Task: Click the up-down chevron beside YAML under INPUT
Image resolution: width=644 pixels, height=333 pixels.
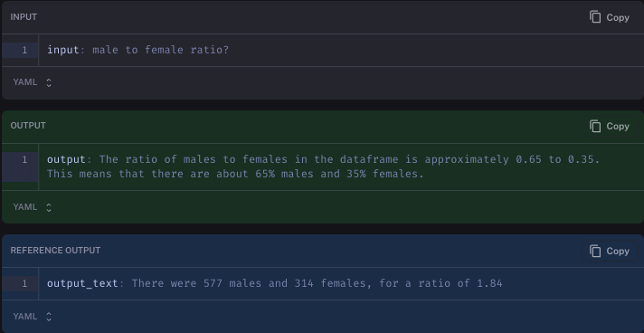Action: [x=49, y=82]
